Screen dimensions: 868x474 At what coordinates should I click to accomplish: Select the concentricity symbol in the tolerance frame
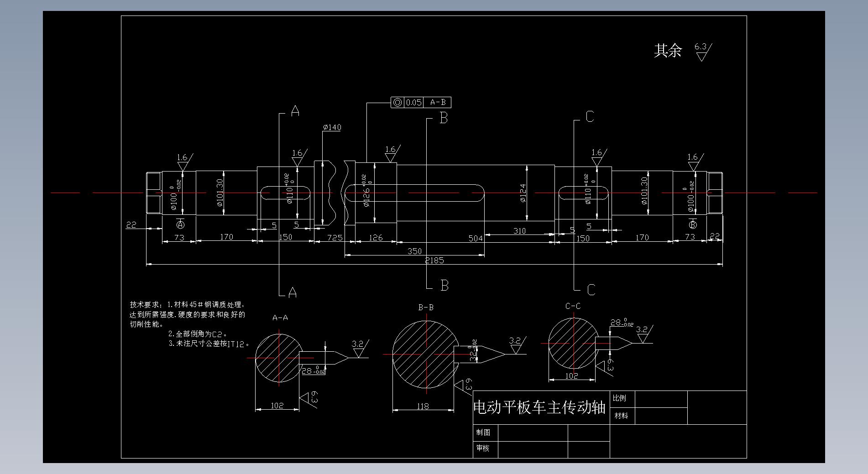tap(397, 103)
